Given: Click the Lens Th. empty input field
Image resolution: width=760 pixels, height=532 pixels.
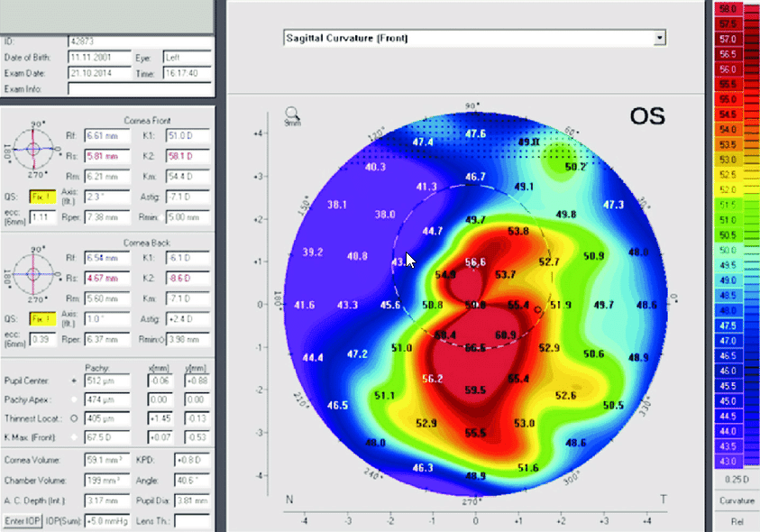Looking at the screenshot, I should point(192,521).
